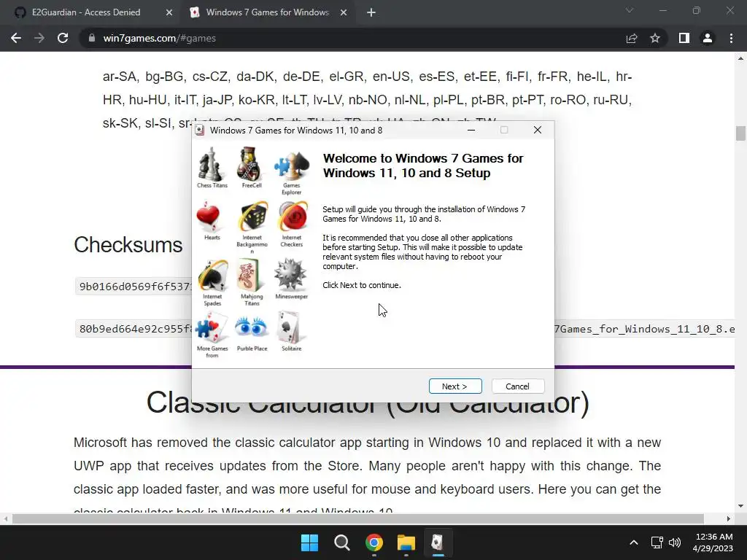
Task: Click the Internet Checkers icon
Action: point(293,217)
